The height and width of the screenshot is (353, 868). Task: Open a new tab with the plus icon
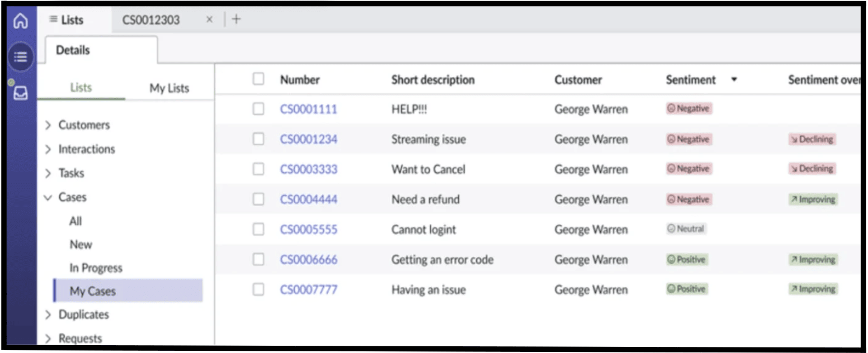235,18
